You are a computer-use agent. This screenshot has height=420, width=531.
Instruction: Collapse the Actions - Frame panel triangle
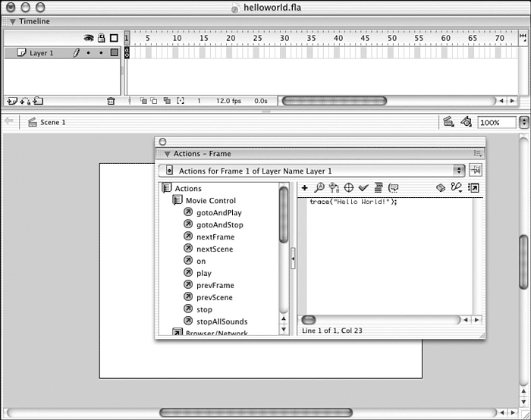pyautogui.click(x=167, y=154)
